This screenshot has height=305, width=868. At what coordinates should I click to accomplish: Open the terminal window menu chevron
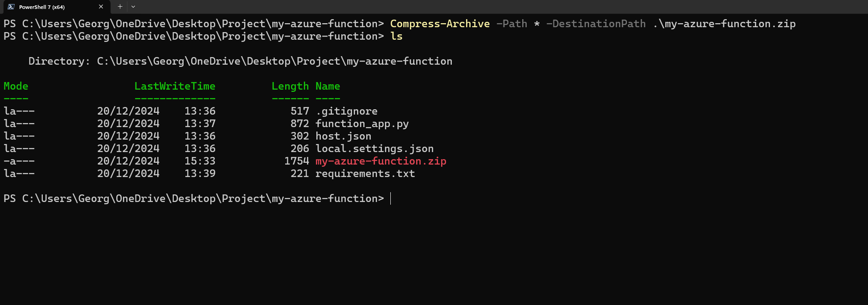pos(133,7)
